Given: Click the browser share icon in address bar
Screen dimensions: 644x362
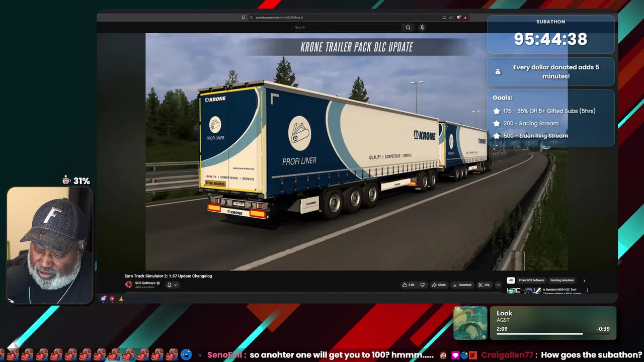Looking at the screenshot, I should 451,18.
